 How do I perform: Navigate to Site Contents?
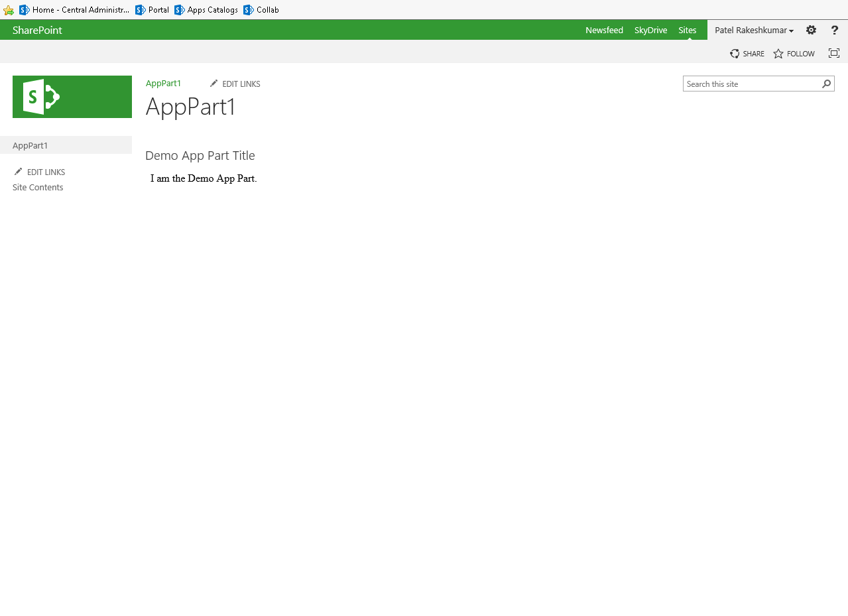(x=38, y=187)
